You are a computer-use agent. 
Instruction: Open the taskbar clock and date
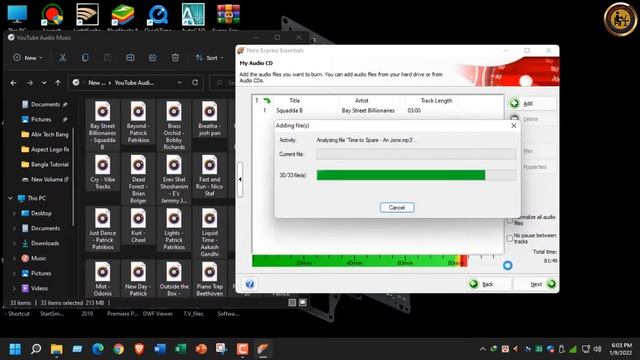(x=621, y=349)
